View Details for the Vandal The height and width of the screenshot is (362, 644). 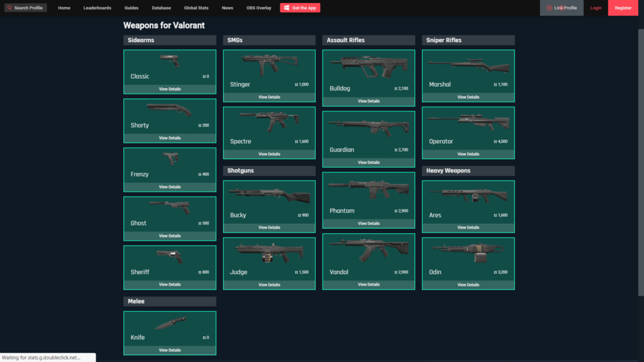[x=369, y=285]
